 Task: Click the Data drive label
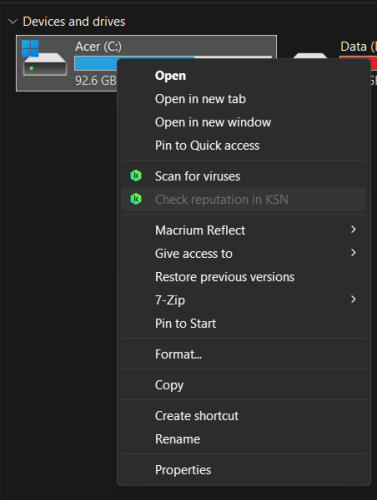click(x=359, y=47)
